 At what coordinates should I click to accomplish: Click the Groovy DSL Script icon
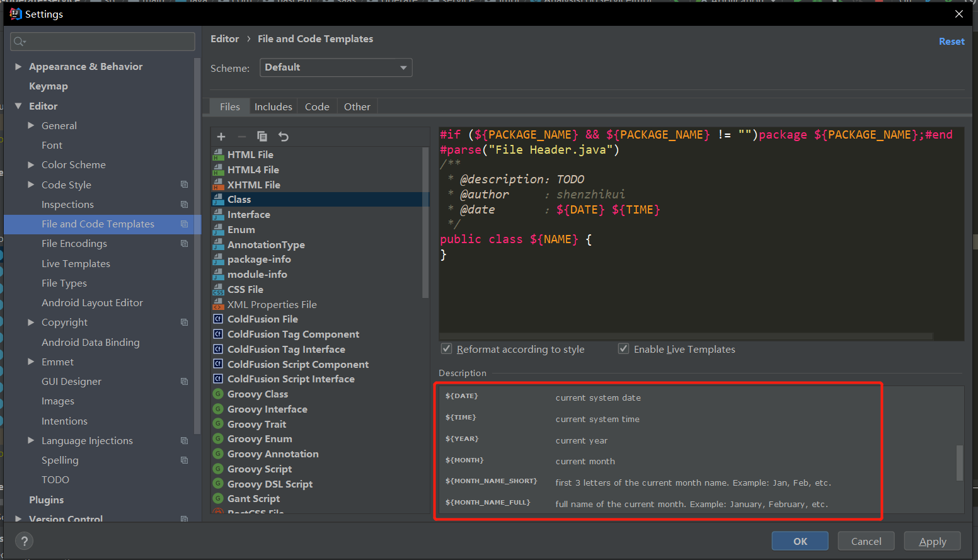coord(218,483)
